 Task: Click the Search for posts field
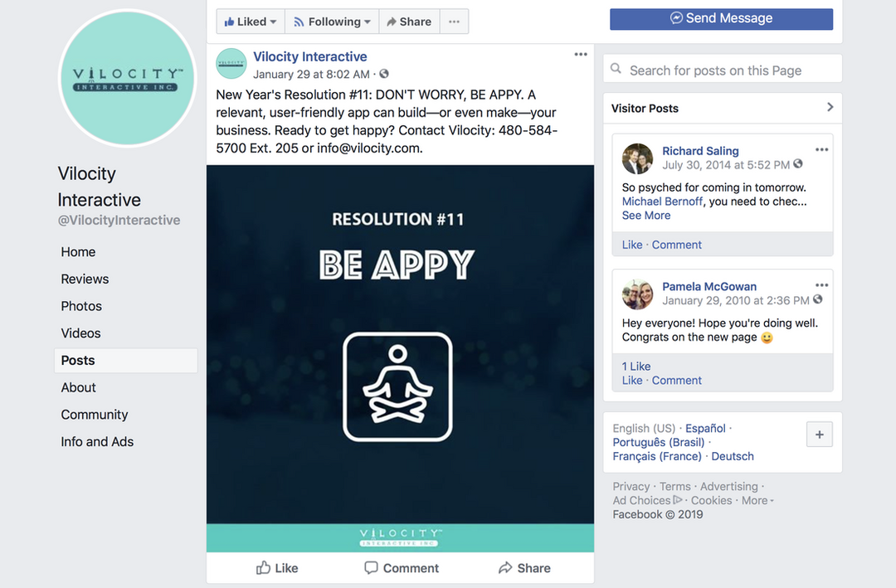tap(723, 69)
